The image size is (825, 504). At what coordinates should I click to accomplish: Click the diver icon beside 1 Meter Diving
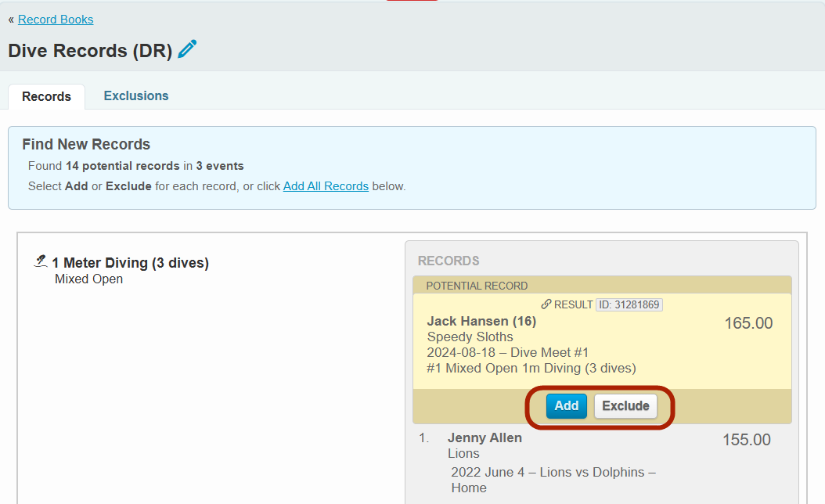tap(41, 261)
